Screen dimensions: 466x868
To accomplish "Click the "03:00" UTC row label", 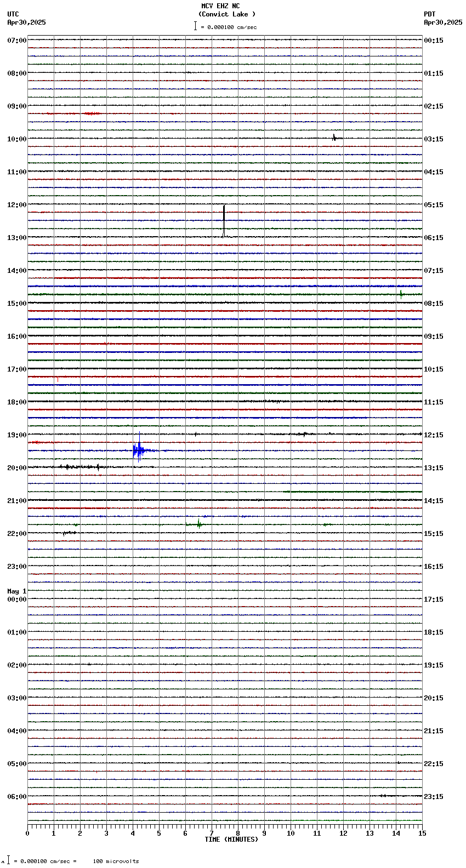I will [x=17, y=698].
